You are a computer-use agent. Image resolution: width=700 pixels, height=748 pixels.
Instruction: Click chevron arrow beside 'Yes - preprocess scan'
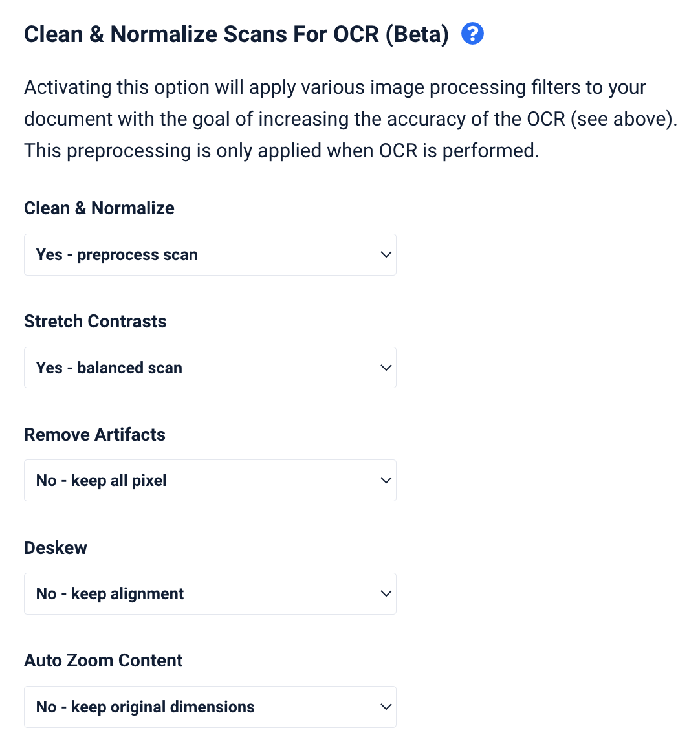[x=386, y=255]
